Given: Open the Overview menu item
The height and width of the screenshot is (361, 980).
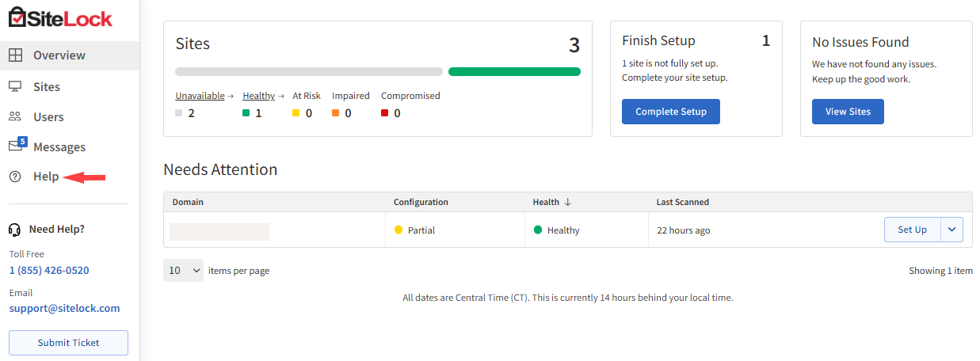Looking at the screenshot, I should point(59,55).
